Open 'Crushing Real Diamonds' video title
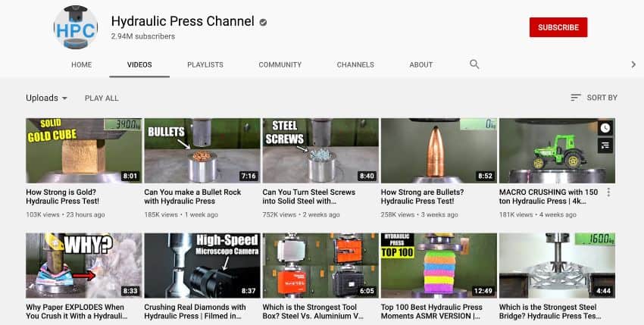 pos(195,311)
